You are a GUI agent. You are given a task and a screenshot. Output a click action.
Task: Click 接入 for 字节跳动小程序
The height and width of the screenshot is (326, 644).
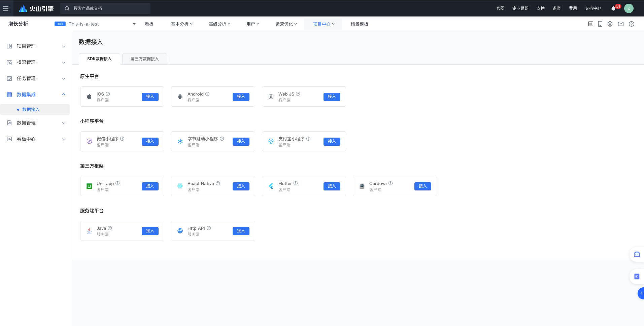[x=241, y=141]
